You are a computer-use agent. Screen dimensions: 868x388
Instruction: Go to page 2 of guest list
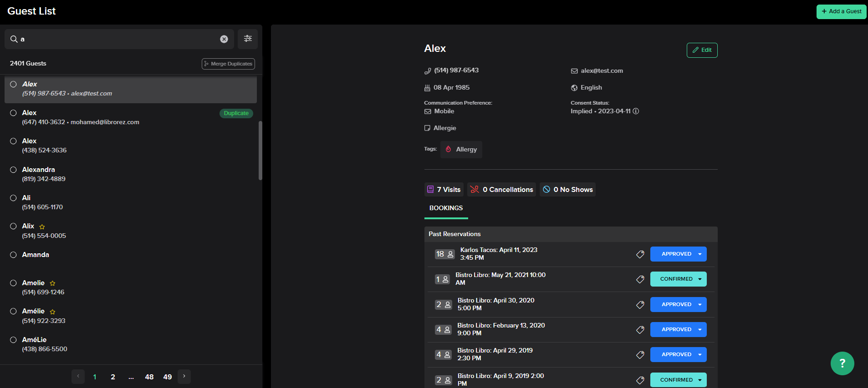[x=113, y=377]
